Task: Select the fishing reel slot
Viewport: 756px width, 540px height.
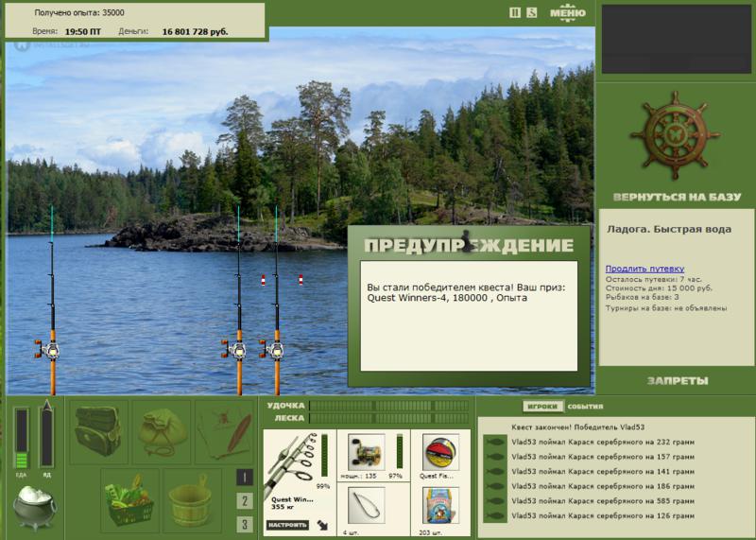Action: (x=367, y=452)
